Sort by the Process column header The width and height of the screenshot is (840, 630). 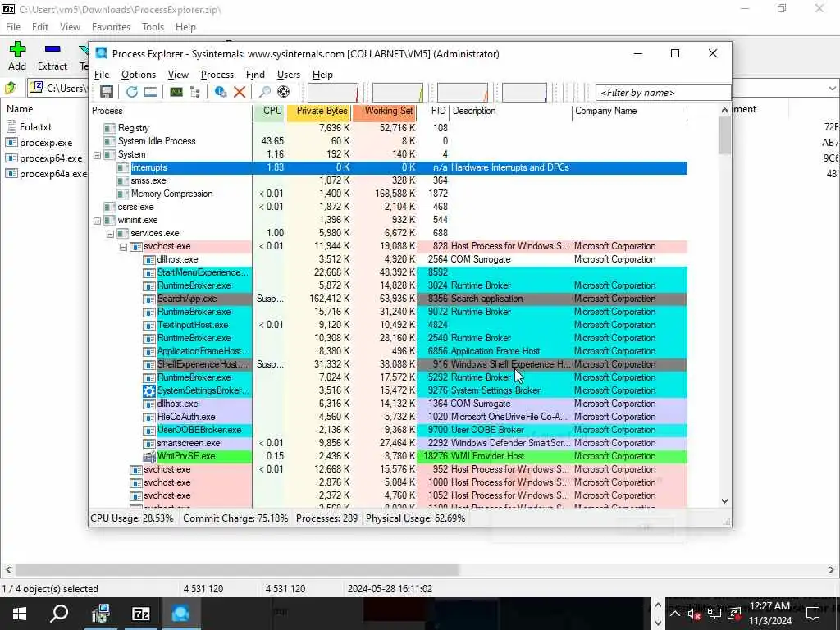pos(171,111)
